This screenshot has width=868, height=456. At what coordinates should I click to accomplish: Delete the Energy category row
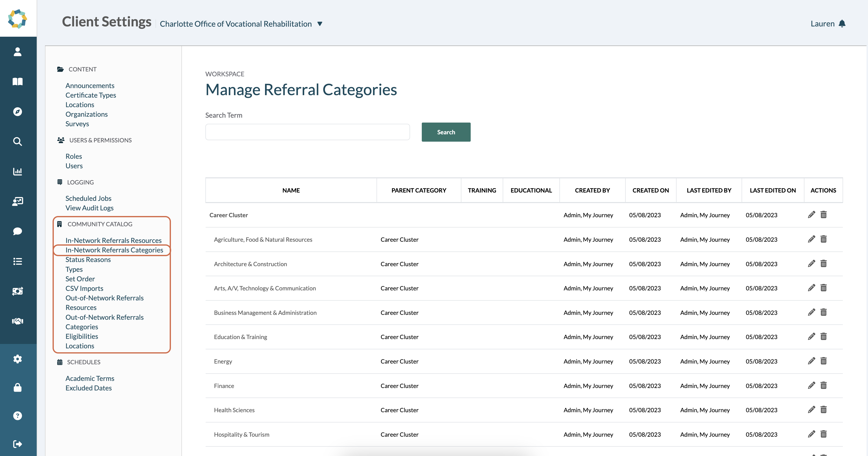(823, 361)
